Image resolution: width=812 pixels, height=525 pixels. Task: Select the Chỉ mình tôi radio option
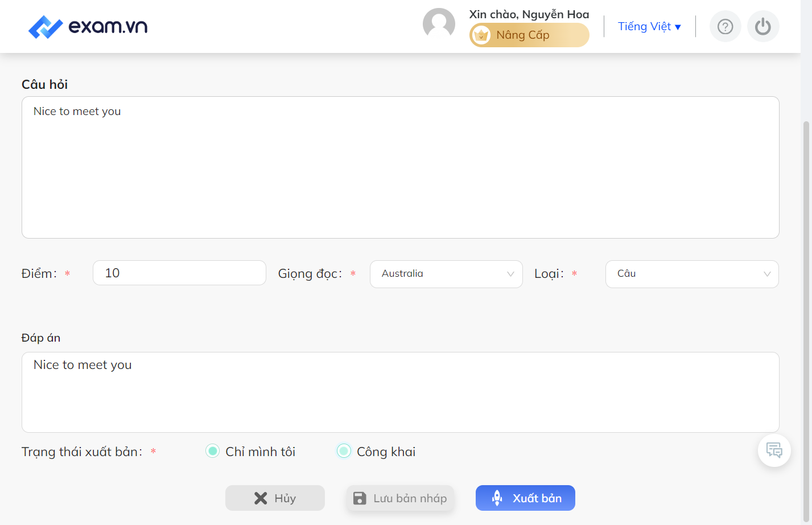coord(212,451)
